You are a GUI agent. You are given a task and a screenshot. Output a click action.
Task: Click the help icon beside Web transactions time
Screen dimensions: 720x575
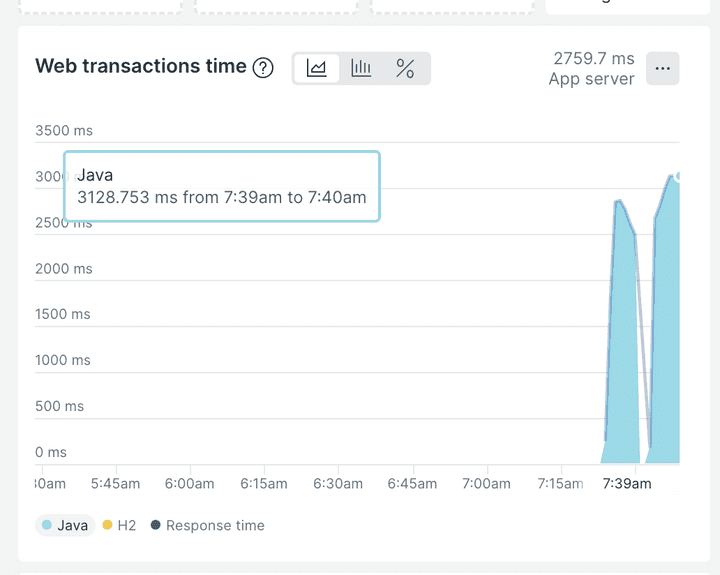263,68
